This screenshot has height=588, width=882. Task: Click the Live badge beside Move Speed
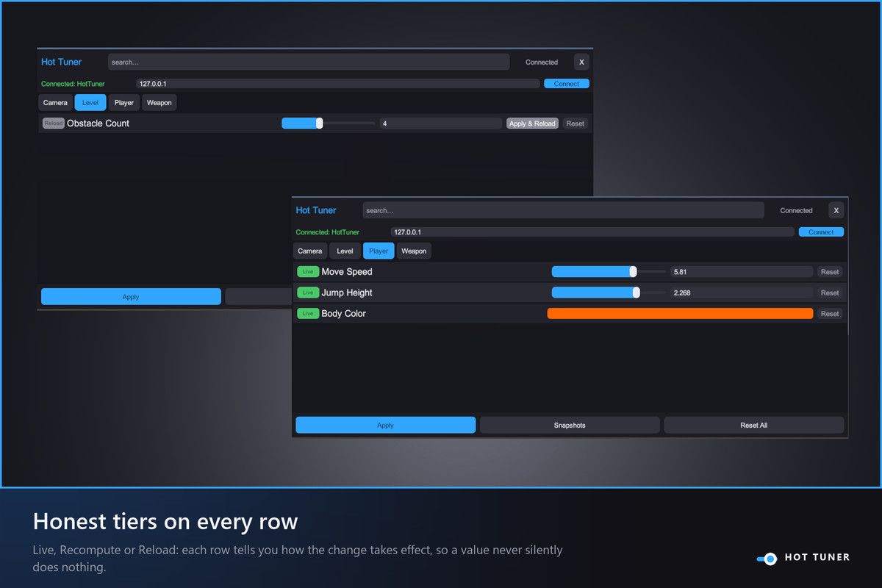[308, 272]
